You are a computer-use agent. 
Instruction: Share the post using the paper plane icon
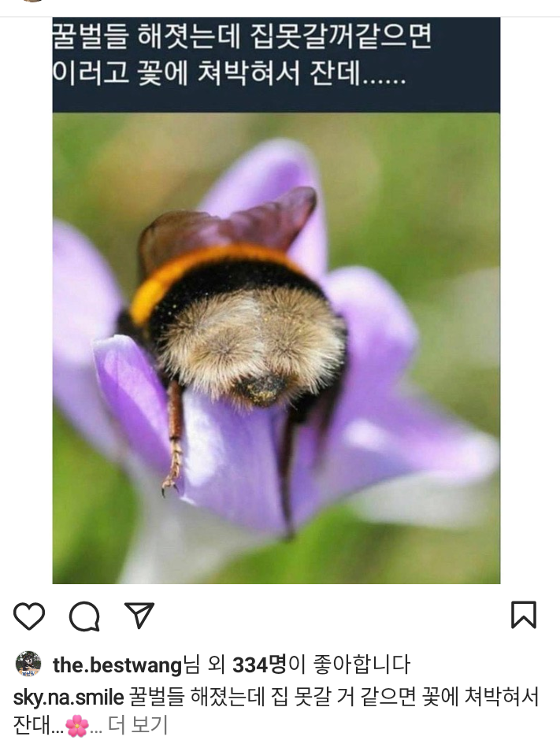coord(139,615)
